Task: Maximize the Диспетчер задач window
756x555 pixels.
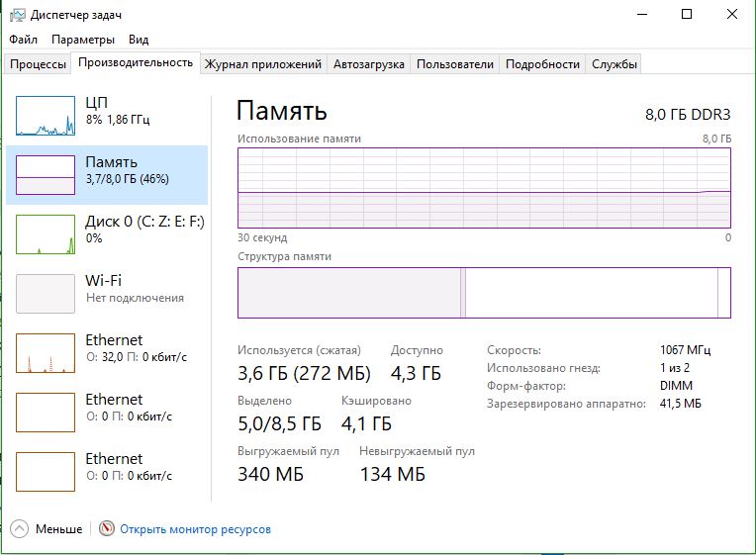Action: click(x=687, y=15)
